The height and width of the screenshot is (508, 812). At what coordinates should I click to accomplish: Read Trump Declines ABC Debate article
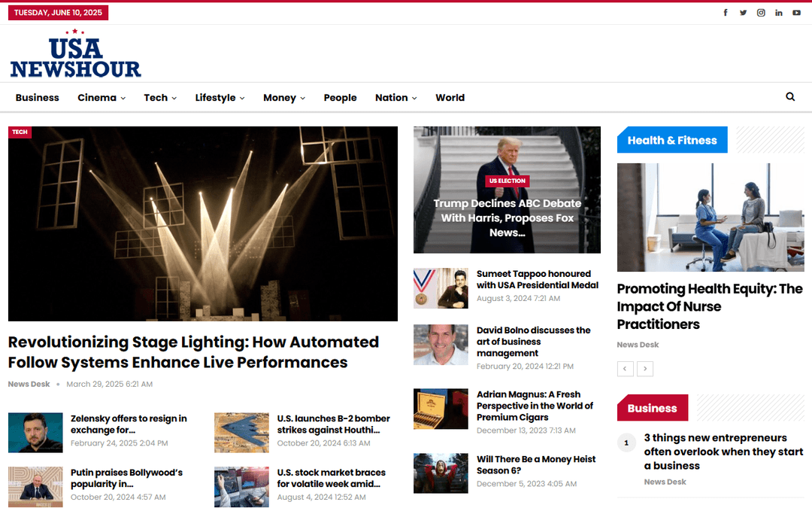tap(507, 218)
